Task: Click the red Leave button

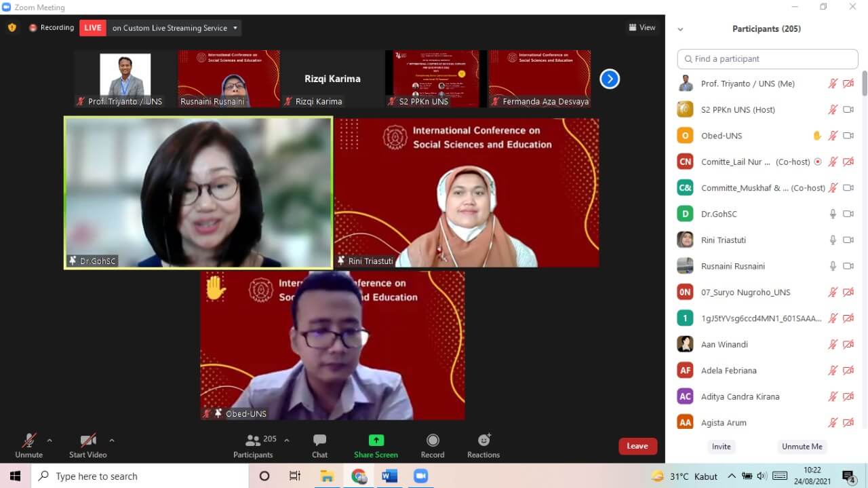Action: [637, 446]
